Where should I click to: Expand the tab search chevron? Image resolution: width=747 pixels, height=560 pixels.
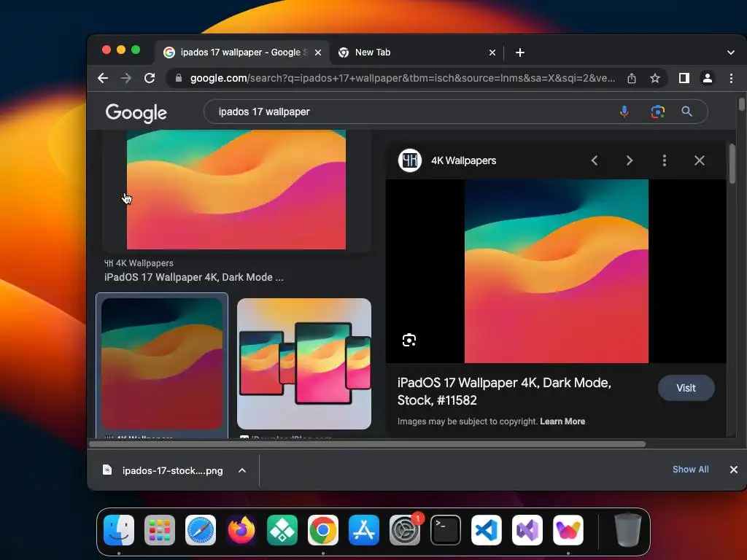pyautogui.click(x=731, y=52)
